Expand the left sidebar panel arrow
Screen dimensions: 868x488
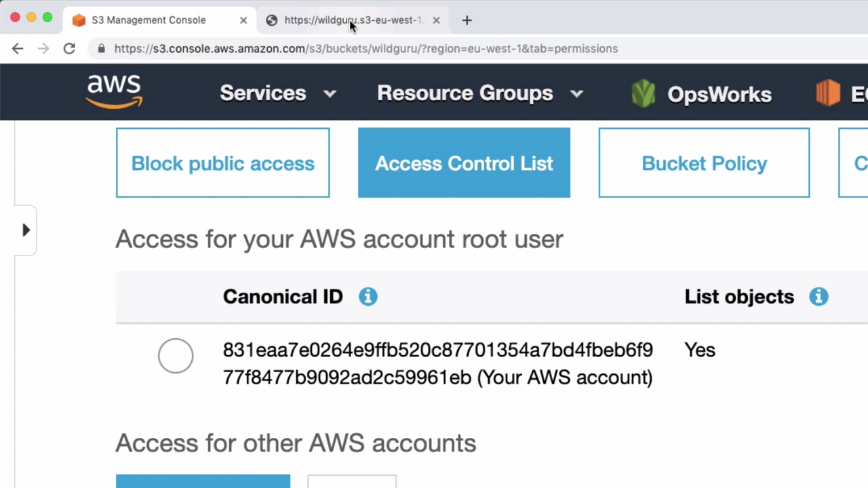[x=26, y=230]
